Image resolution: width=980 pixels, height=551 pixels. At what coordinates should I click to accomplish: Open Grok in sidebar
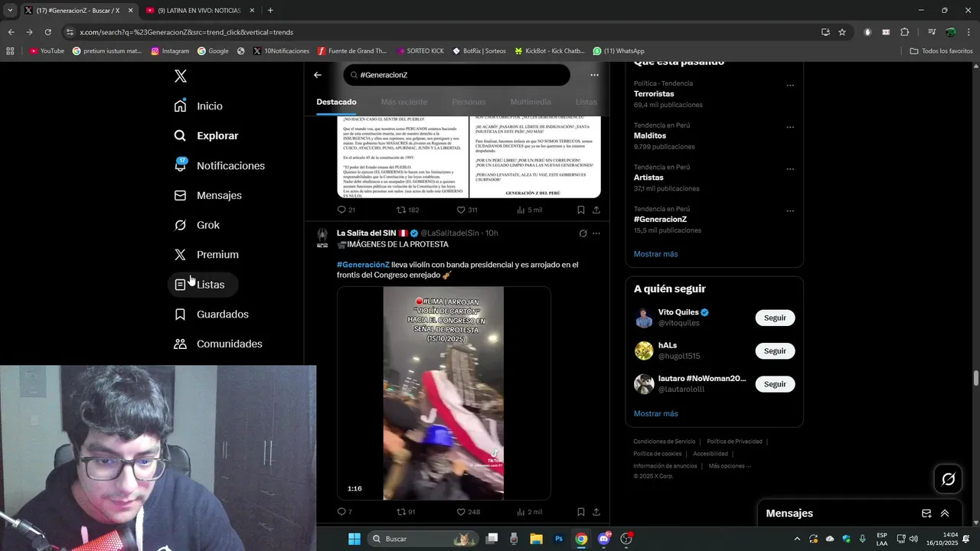coord(198,225)
